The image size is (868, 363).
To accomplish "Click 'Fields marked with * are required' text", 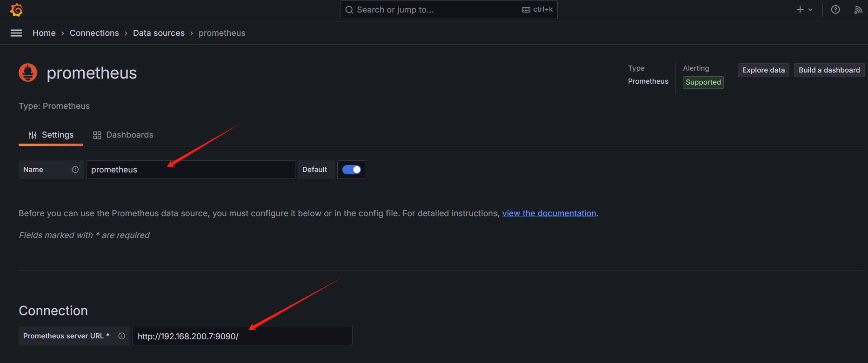I will pyautogui.click(x=84, y=235).
